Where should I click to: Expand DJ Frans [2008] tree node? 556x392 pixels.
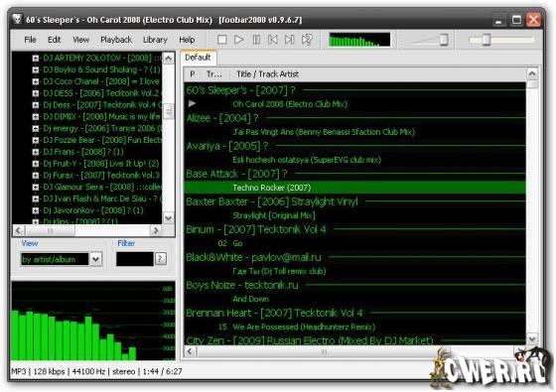pos(36,152)
